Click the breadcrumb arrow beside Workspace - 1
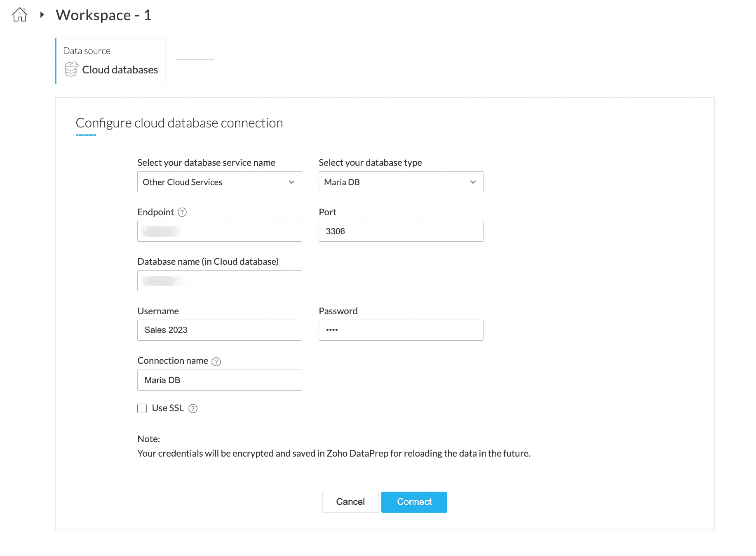 (x=42, y=15)
